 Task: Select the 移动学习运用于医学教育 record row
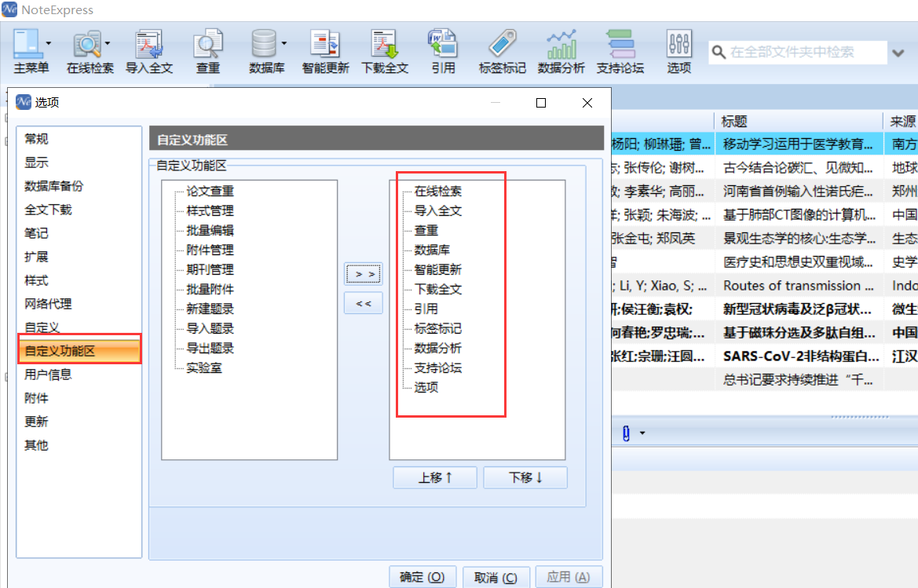pos(765,144)
